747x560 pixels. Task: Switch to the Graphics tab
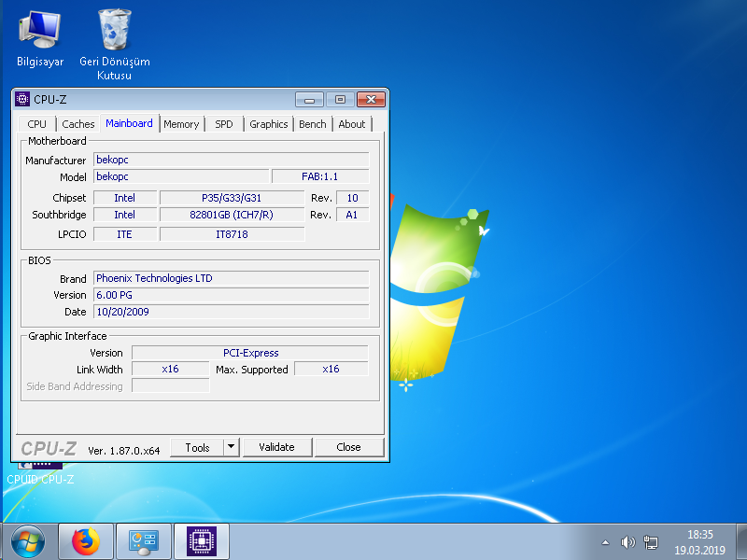coord(269,124)
